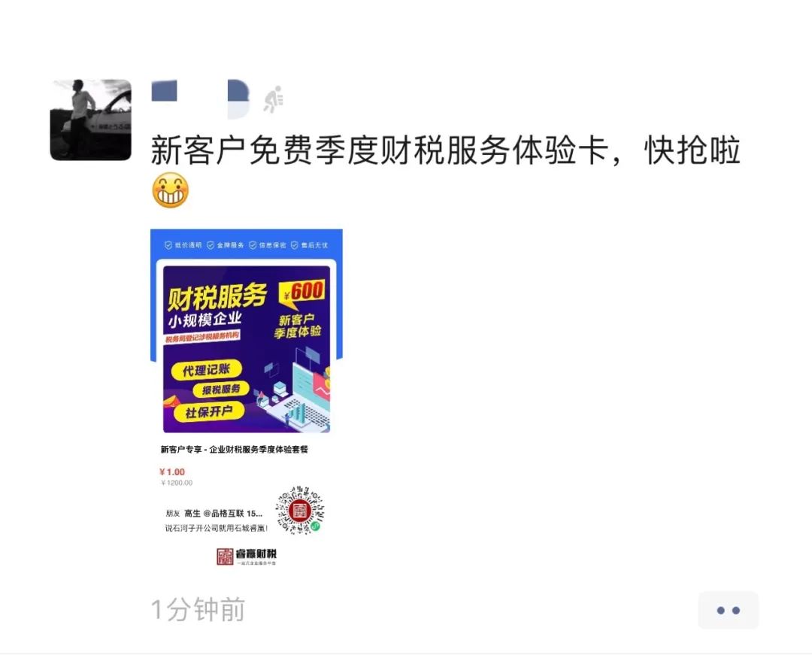Select the 社保开户 yellow pill label
Image resolution: width=812 pixels, height=658 pixels.
coord(208,412)
